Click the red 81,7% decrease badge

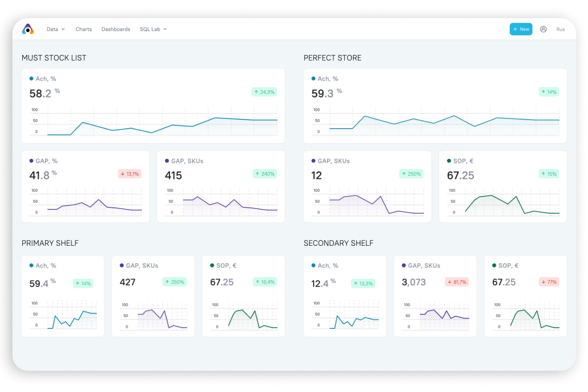(457, 282)
